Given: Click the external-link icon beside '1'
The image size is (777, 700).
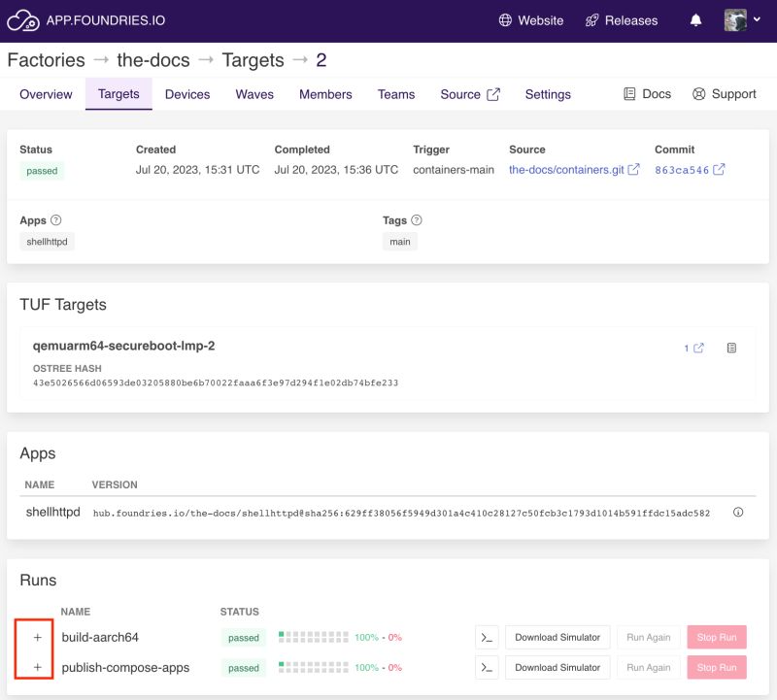Looking at the screenshot, I should (x=698, y=348).
